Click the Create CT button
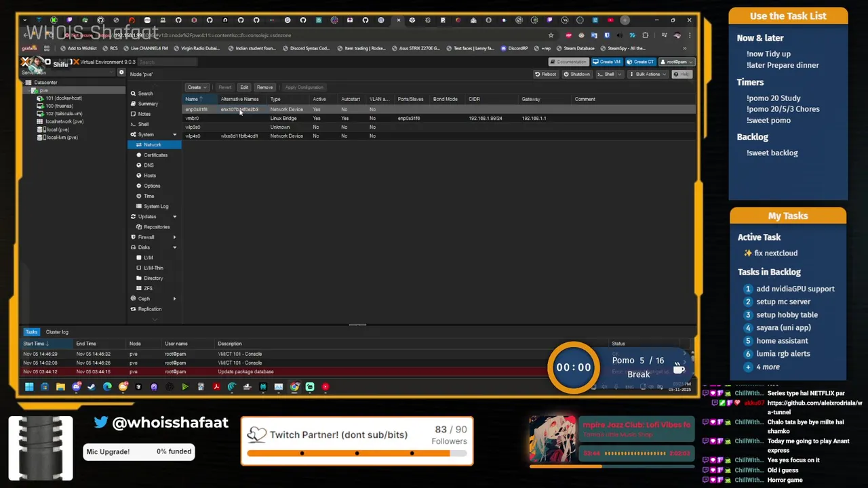 coord(641,62)
